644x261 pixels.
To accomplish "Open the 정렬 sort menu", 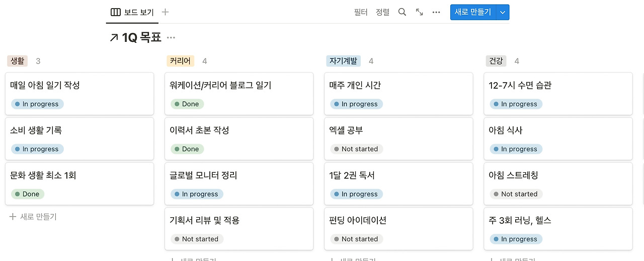I will point(382,12).
